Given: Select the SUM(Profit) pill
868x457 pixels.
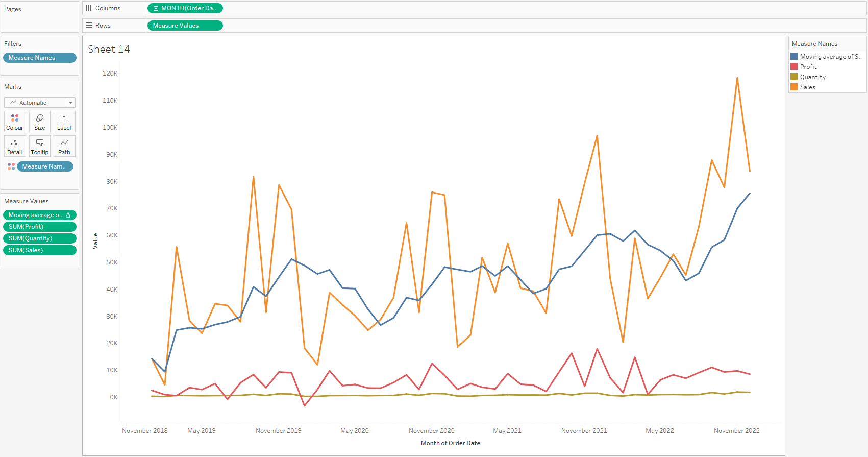Looking at the screenshot, I should pos(40,227).
